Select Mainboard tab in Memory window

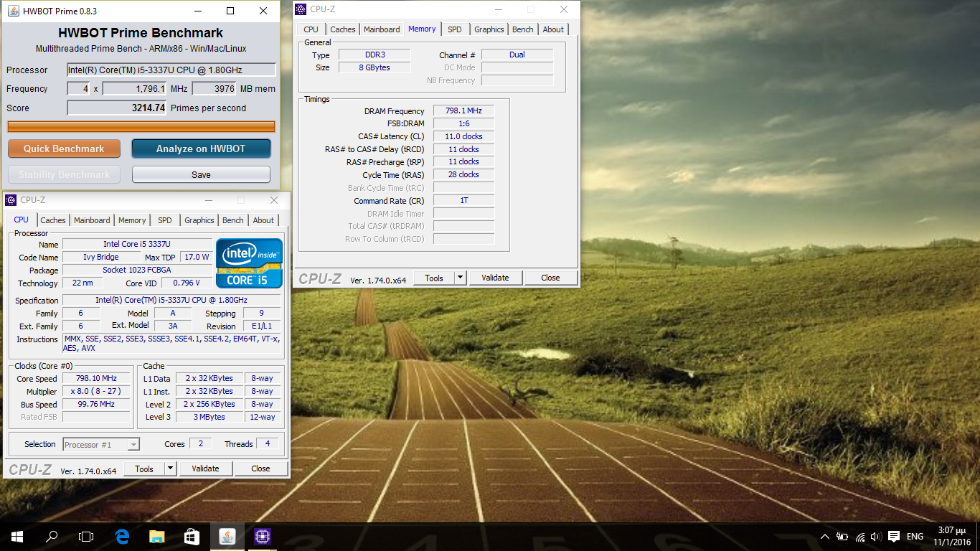coord(382,29)
